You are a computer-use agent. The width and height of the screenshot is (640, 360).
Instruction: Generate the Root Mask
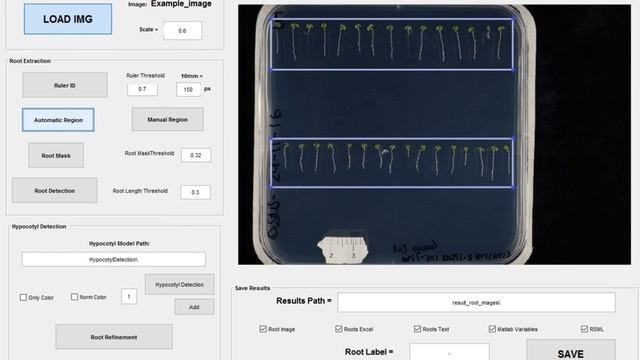[56, 155]
